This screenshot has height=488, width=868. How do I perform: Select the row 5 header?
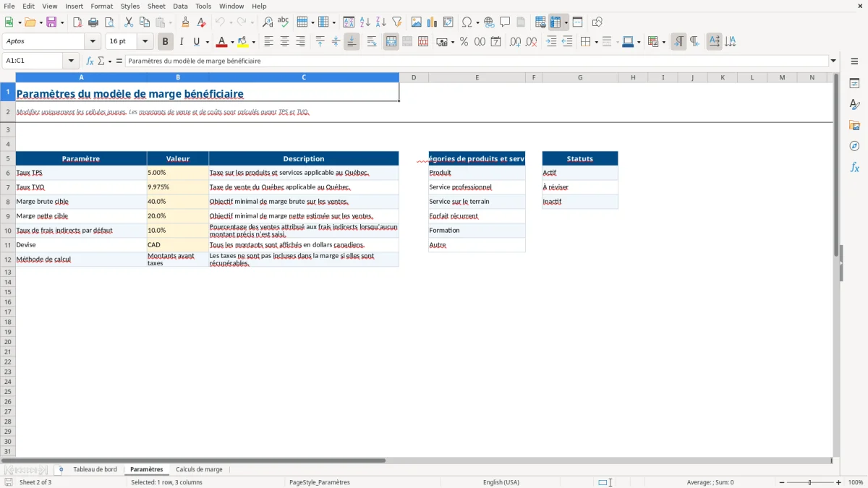click(7, 158)
